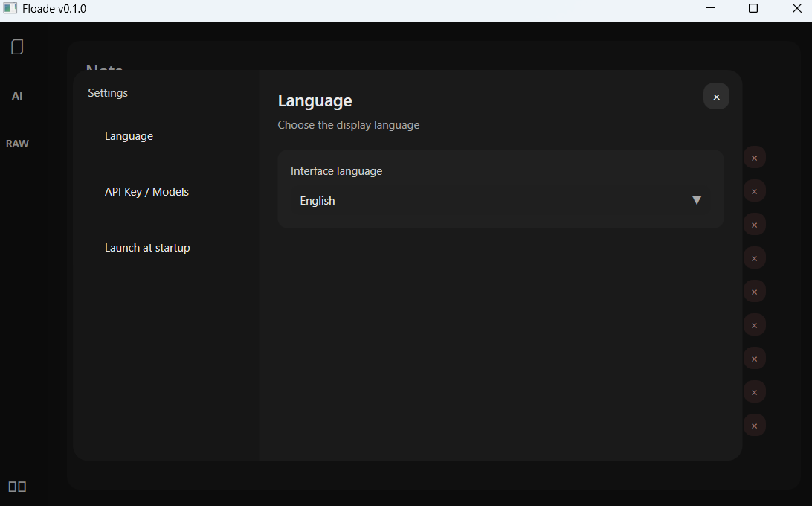The height and width of the screenshot is (506, 812).
Task: Click the dropdown arrow next to English
Action: [697, 200]
